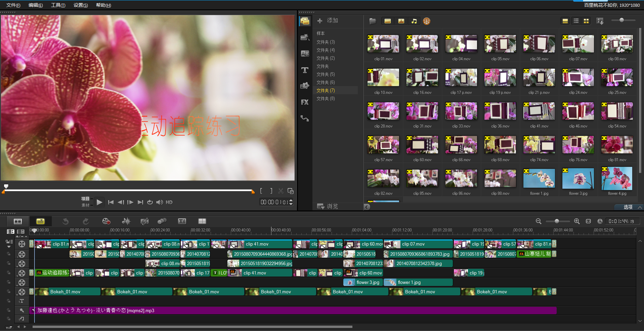Image resolution: width=644 pixels, height=331 pixels.
Task: Toggle audio files visibility in library
Action: [414, 21]
